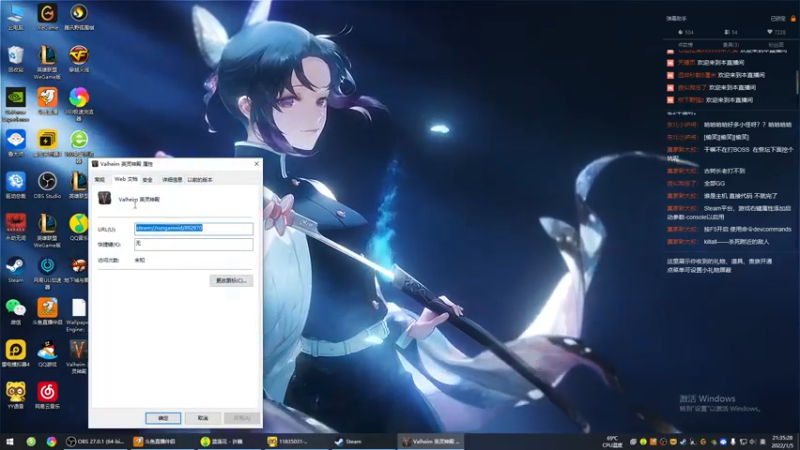This screenshot has width=800, height=450.
Task: Launch QQ Music desktop icon
Action: tap(79, 228)
